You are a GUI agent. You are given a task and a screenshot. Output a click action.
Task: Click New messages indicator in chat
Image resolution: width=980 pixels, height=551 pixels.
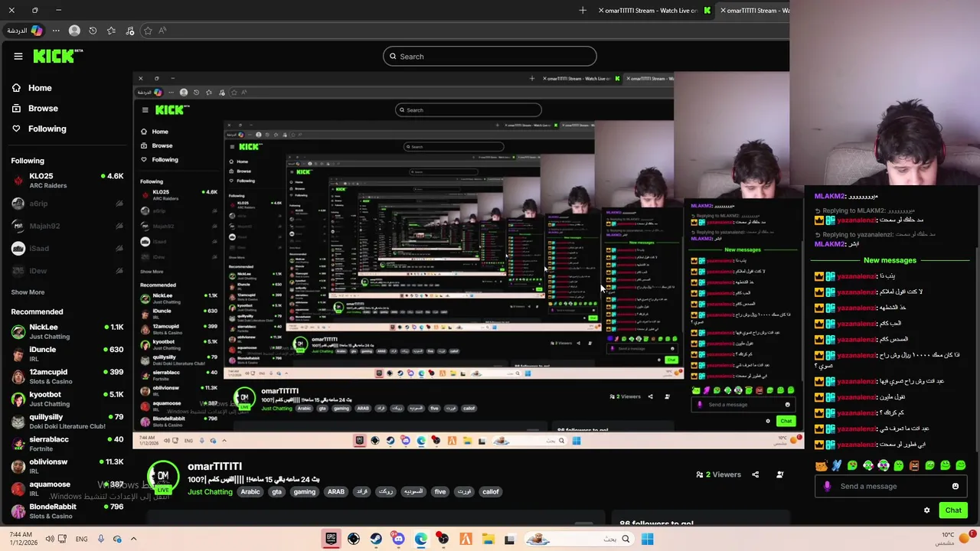tap(890, 260)
